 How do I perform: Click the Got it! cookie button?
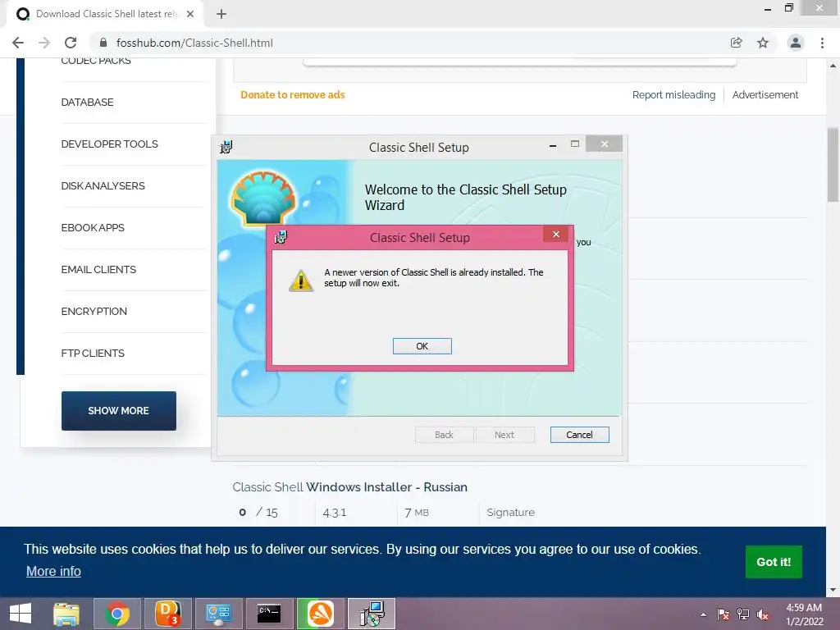[x=774, y=561]
